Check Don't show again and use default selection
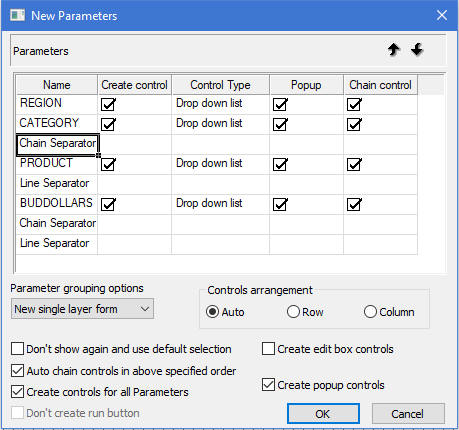This screenshot has height=430, width=459. tap(17, 349)
